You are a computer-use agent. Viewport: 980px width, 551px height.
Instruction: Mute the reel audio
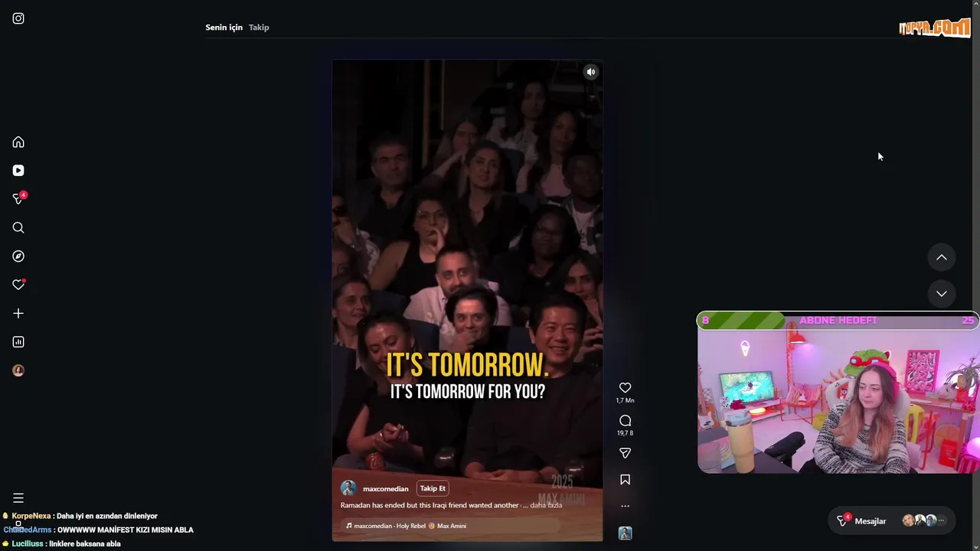coord(590,72)
